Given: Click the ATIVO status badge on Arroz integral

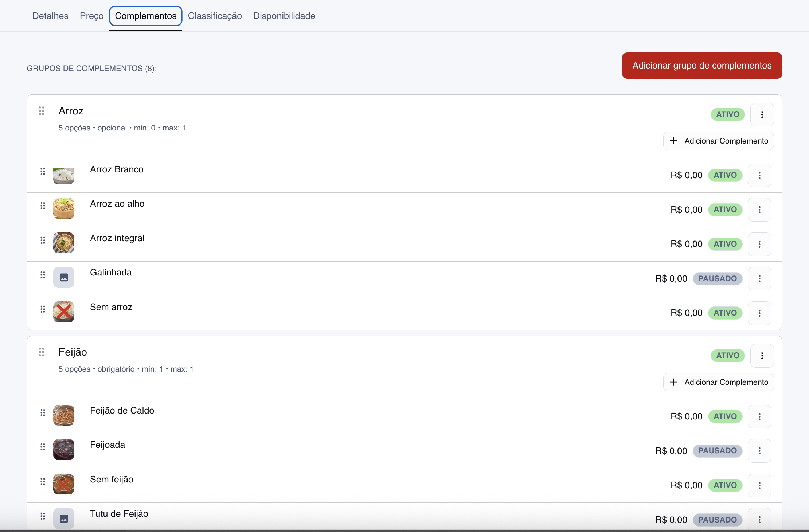Looking at the screenshot, I should [x=725, y=244].
